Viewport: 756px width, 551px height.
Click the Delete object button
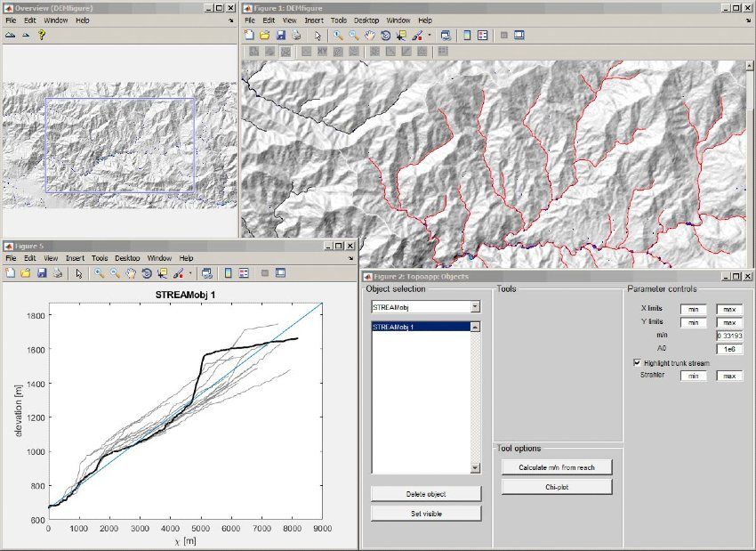tap(426, 494)
